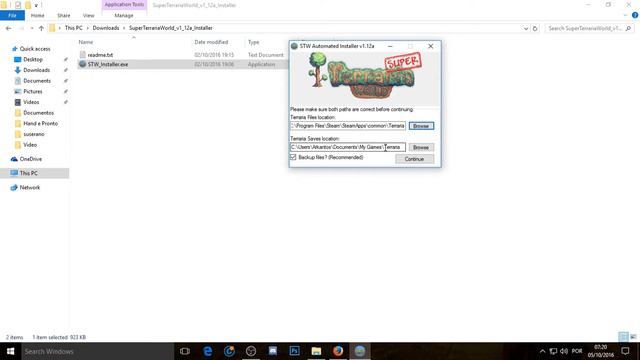Launch Microsoft Edge from the taskbar
Screen dimensions: 640x360
point(208,351)
